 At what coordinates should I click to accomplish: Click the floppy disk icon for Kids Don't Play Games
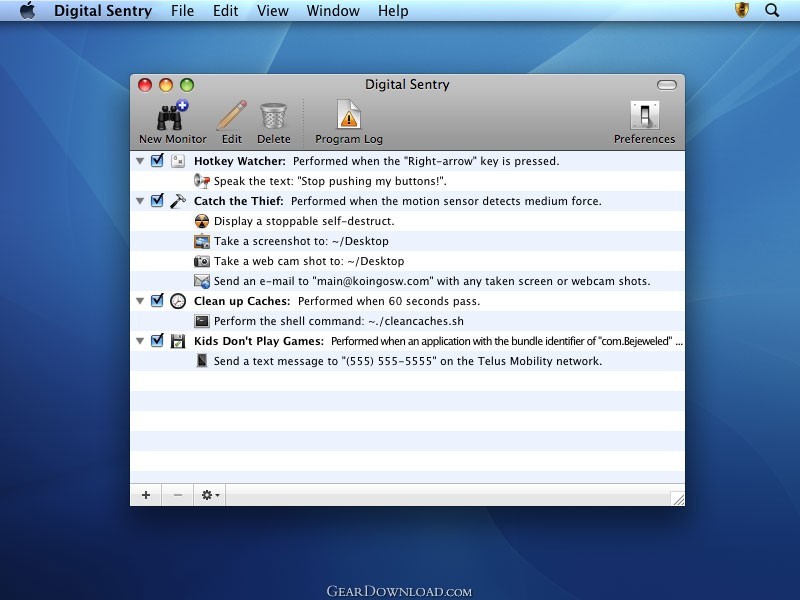tap(178, 341)
